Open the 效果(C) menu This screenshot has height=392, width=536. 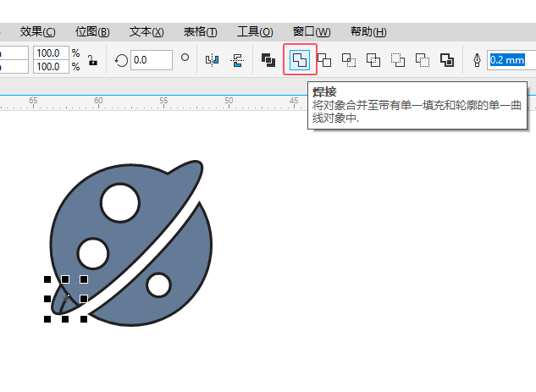click(x=37, y=32)
